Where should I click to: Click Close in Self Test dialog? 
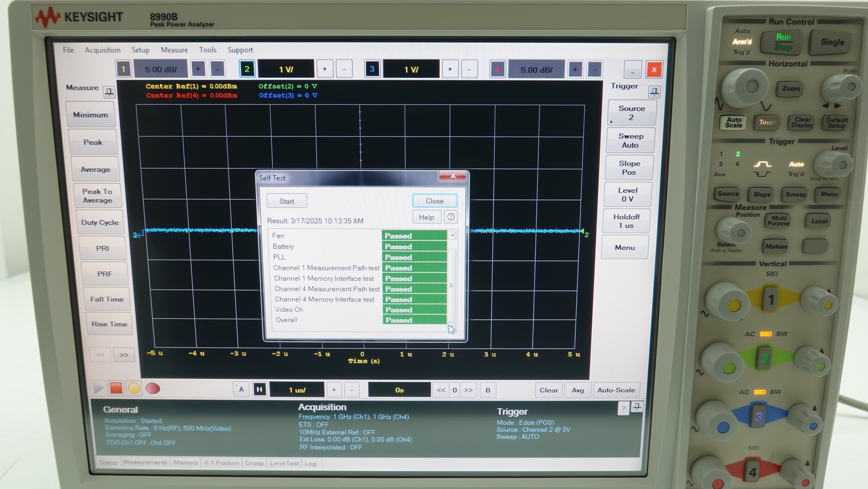(435, 201)
